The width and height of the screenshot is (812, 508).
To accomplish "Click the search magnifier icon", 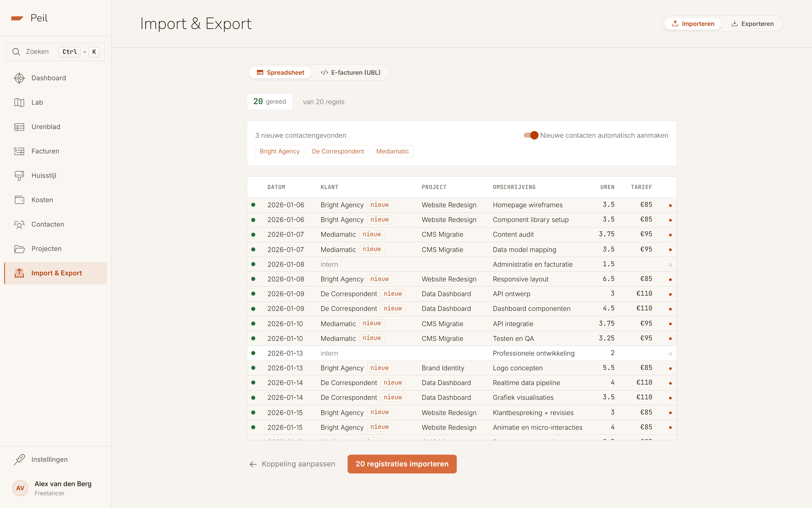I will coord(16,52).
